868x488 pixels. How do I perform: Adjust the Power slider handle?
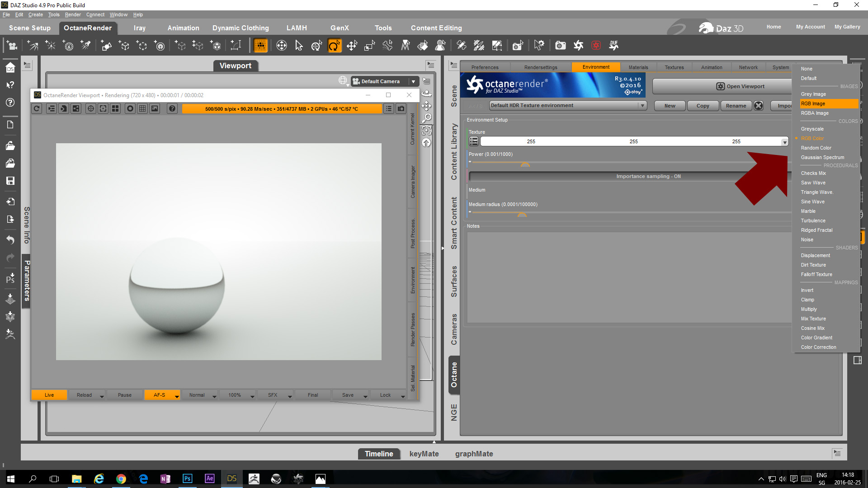coord(525,165)
